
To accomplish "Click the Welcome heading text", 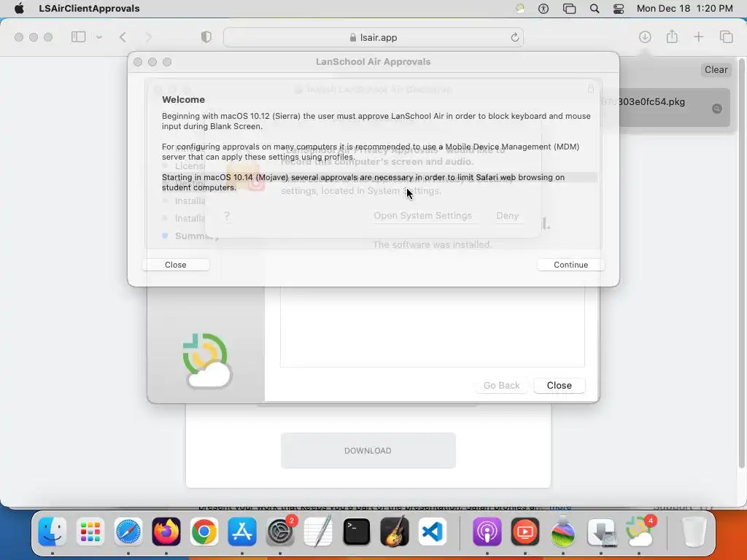I will point(183,99).
